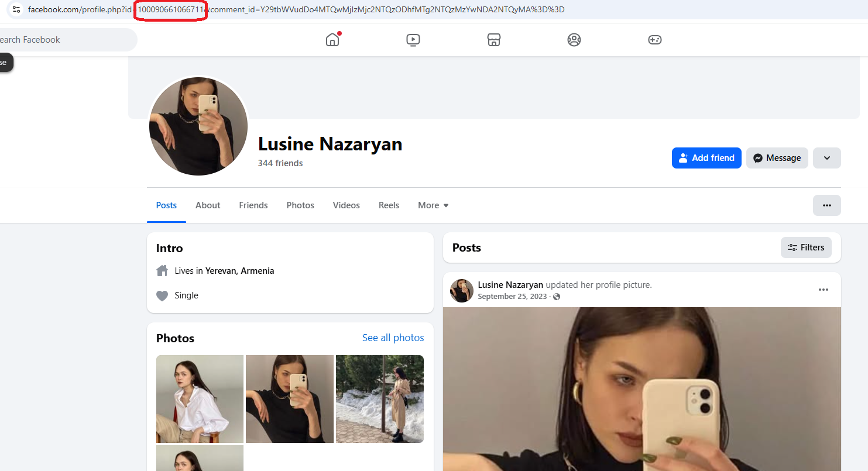
Task: Open the Video (Watch) icon
Action: point(413,40)
